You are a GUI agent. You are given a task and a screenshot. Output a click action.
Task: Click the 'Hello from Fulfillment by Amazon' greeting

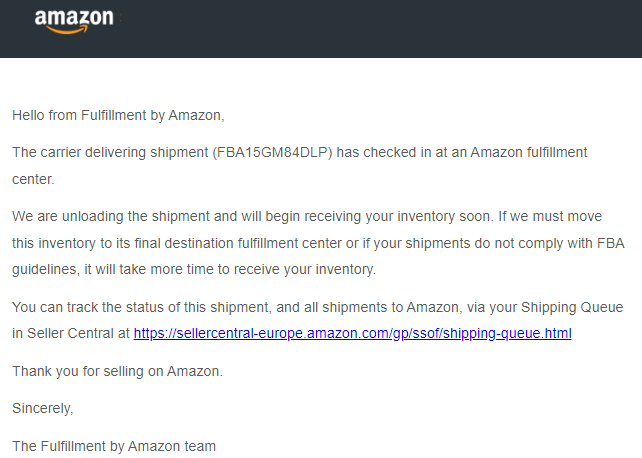click(118, 115)
